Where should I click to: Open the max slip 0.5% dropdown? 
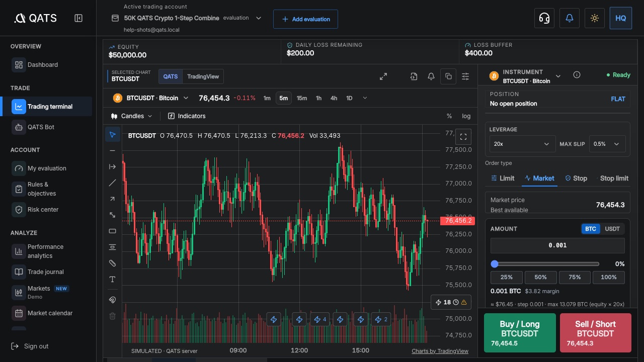click(x=607, y=144)
